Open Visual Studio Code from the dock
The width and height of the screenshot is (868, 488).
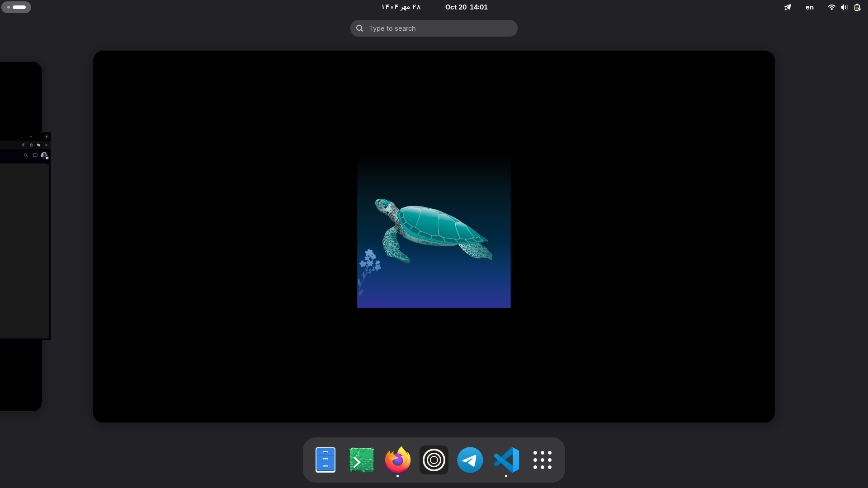point(506,460)
